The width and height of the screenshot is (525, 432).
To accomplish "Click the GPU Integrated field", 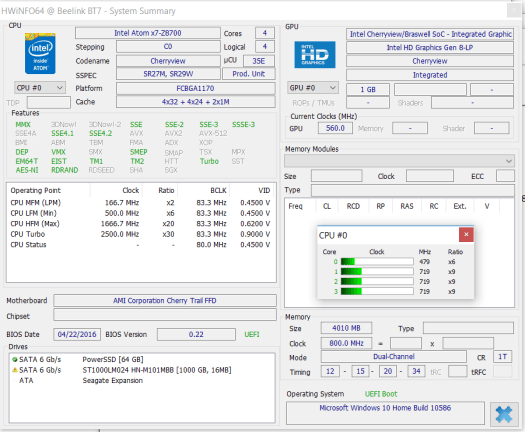I will [430, 75].
